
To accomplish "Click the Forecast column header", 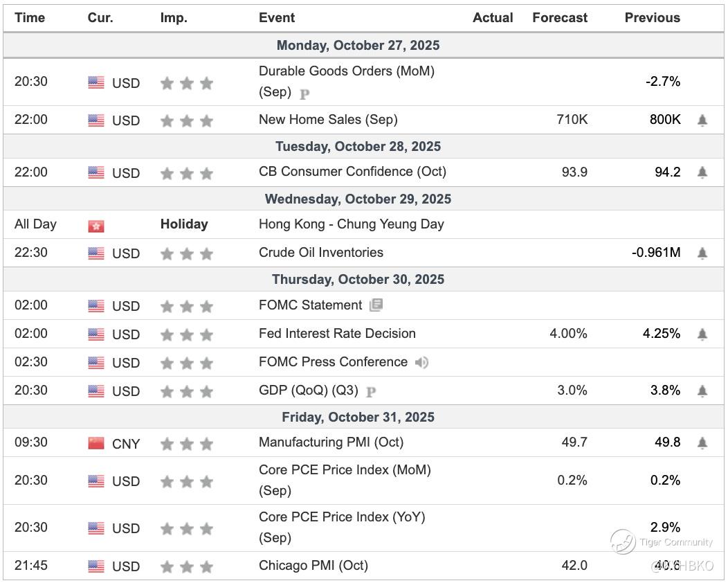I will [559, 18].
